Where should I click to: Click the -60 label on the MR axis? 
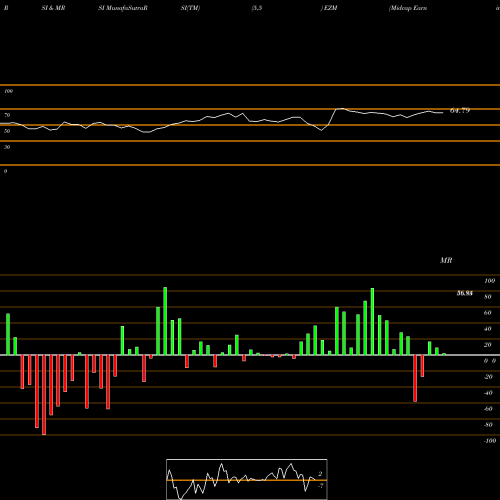[488, 409]
